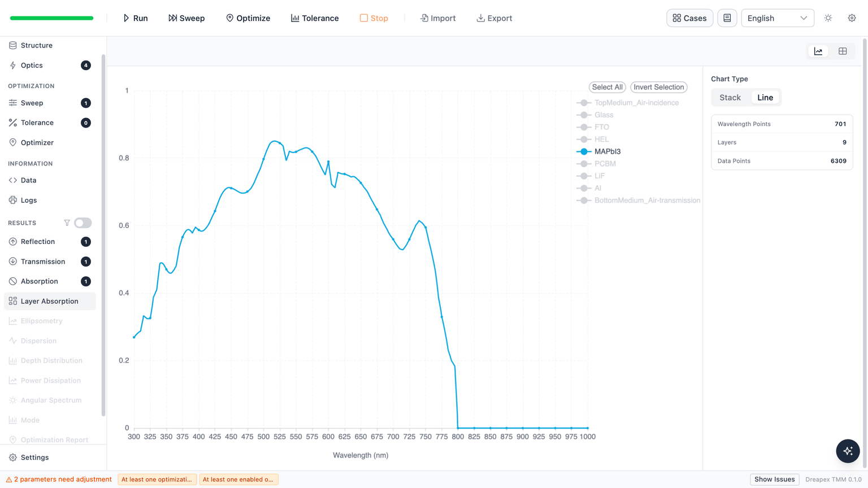
Task: Show FTO series in legend
Action: [592, 127]
